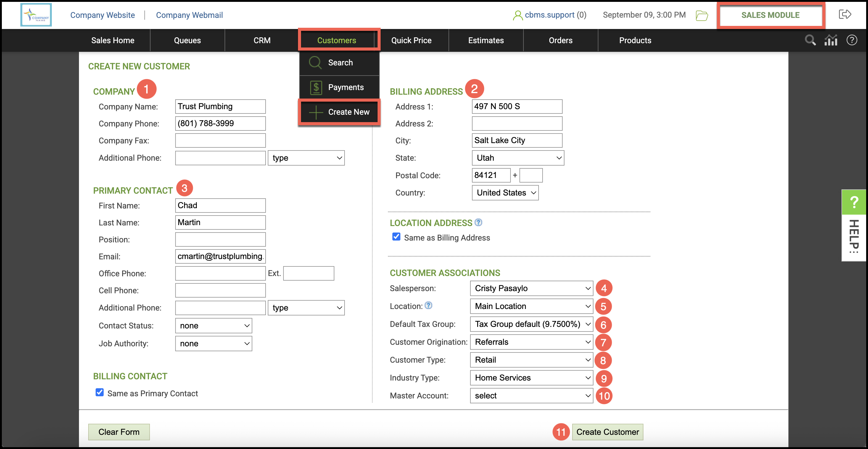Toggle Same as Primary Contact checkbox
Viewport: 868px width, 449px height.
[x=99, y=392]
